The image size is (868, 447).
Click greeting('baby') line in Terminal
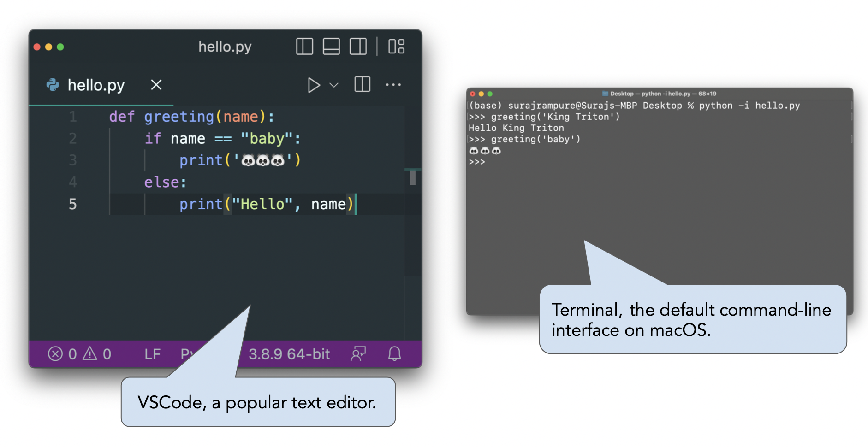(x=524, y=139)
